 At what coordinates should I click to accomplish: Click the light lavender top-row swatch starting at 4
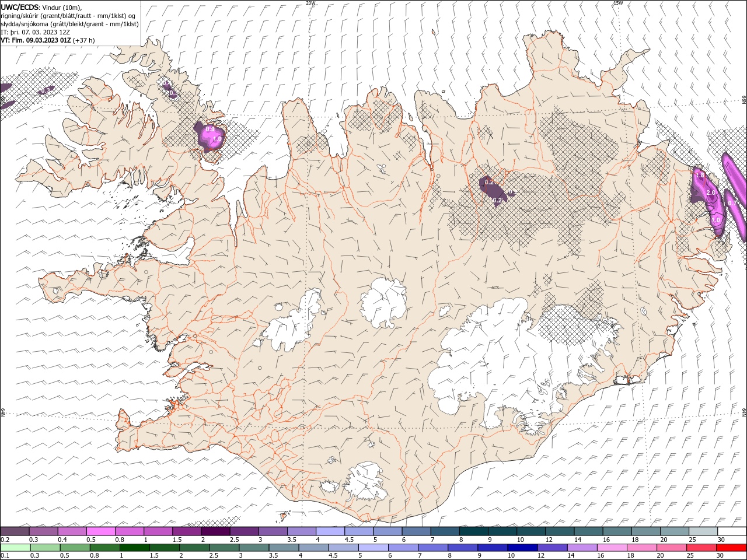coord(331,531)
